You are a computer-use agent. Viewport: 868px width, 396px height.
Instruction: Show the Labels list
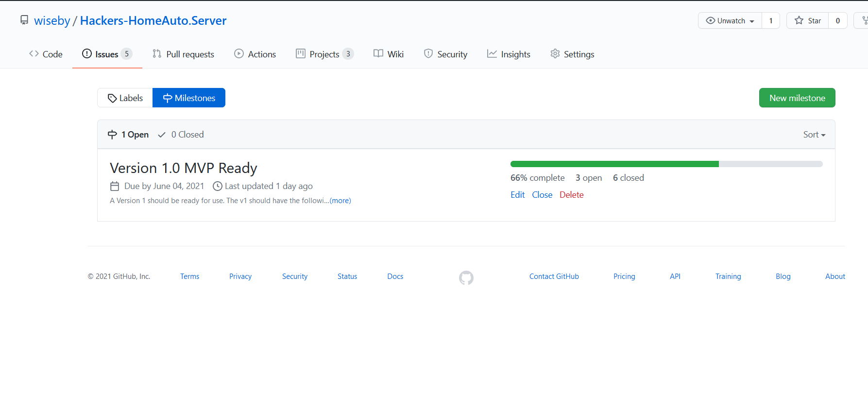point(125,98)
